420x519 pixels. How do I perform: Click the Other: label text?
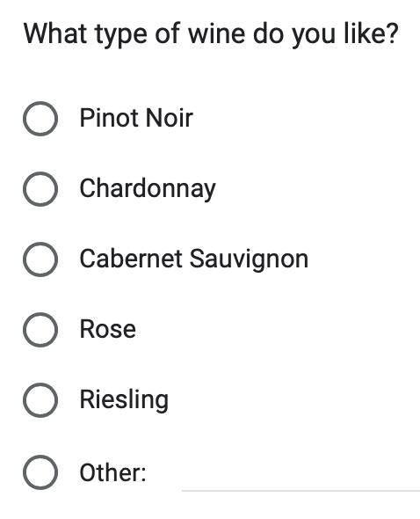click(112, 472)
